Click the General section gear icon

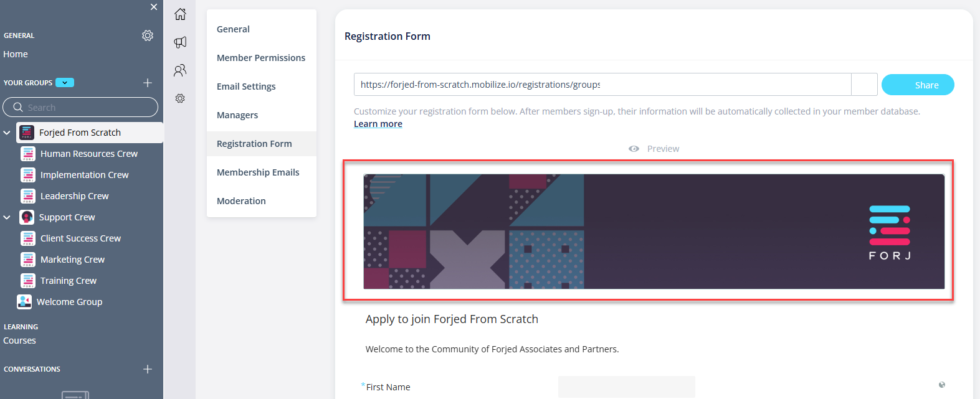coord(148,35)
